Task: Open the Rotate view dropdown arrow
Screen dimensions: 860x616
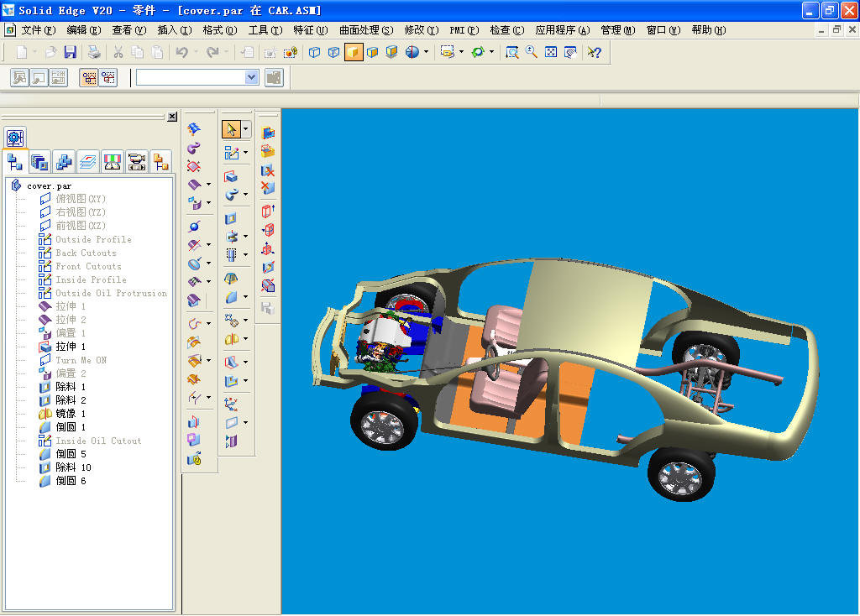Action: (491, 52)
